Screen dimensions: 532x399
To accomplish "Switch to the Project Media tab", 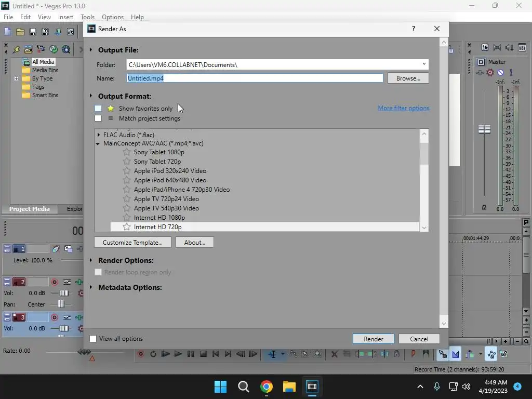I will coord(29,209).
